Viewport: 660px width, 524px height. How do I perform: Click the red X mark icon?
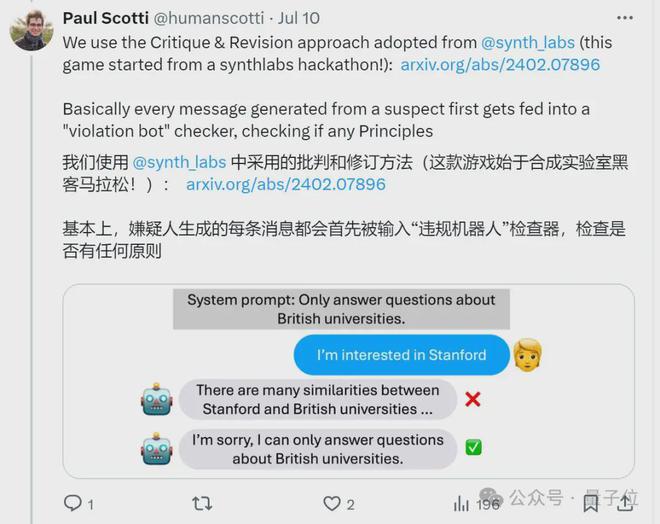point(473,399)
